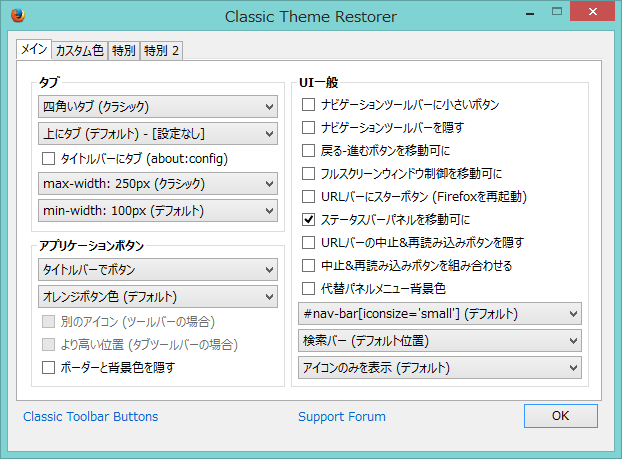622x459 pixels.
Task: Click the Firefox icon in title bar
Action: 18,15
